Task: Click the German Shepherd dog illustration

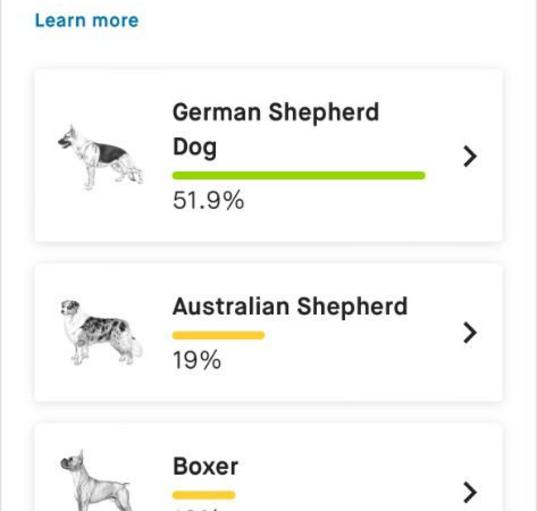Action: coord(100,157)
